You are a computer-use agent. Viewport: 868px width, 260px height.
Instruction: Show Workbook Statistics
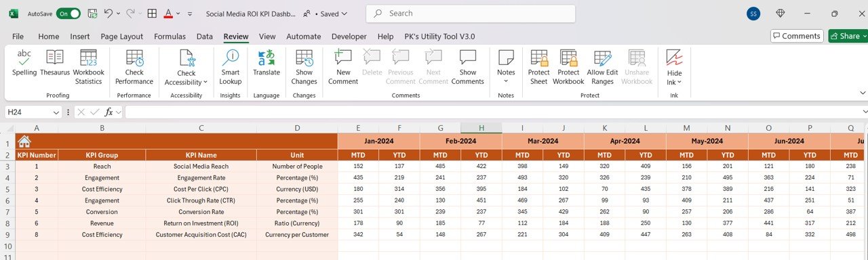click(x=88, y=66)
